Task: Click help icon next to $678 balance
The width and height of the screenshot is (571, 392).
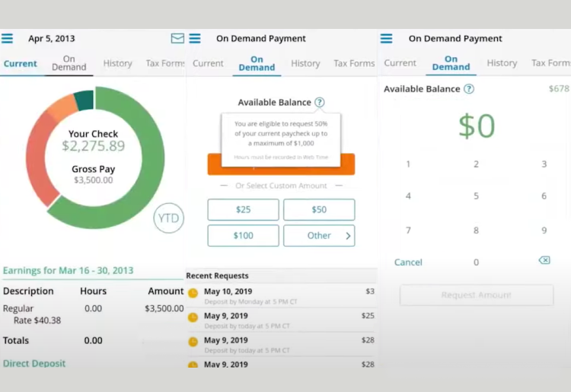Action: pos(469,89)
